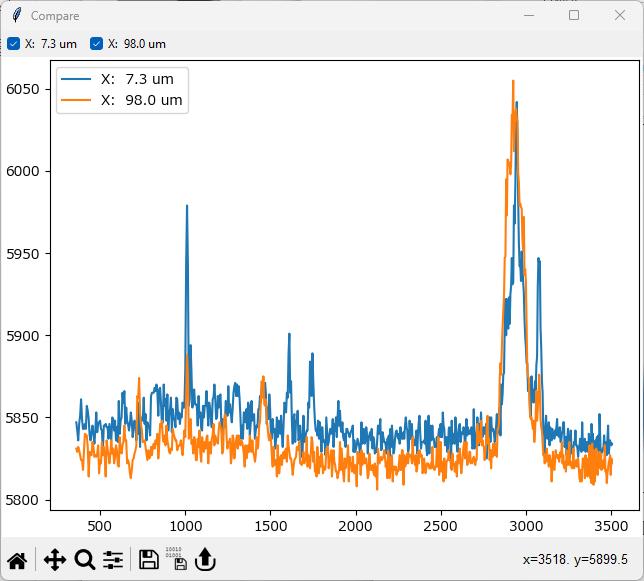Uncheck the X: 7.3 um checkbox
Viewport: 644px width, 581px height.
pyautogui.click(x=14, y=44)
